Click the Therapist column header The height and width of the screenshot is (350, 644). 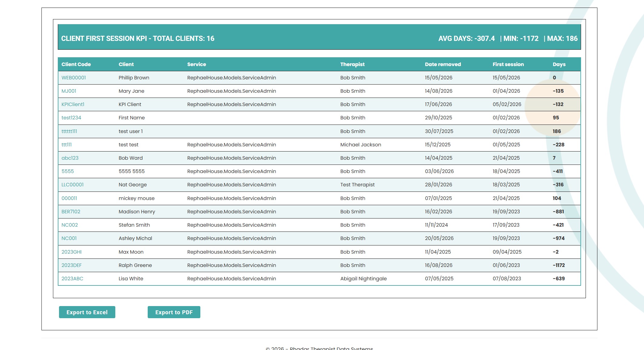pyautogui.click(x=352, y=64)
